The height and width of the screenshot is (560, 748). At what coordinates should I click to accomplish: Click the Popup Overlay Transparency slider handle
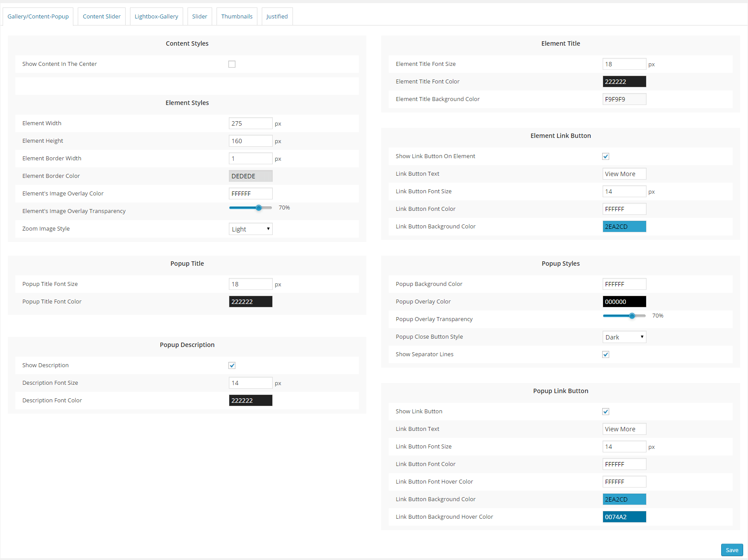pyautogui.click(x=632, y=316)
